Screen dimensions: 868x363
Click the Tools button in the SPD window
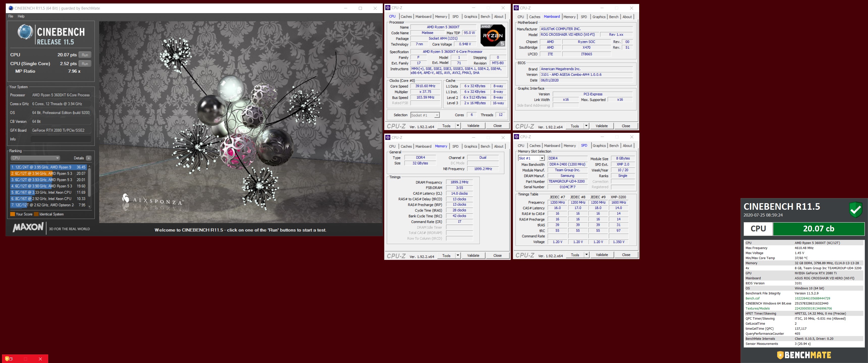pyautogui.click(x=575, y=255)
